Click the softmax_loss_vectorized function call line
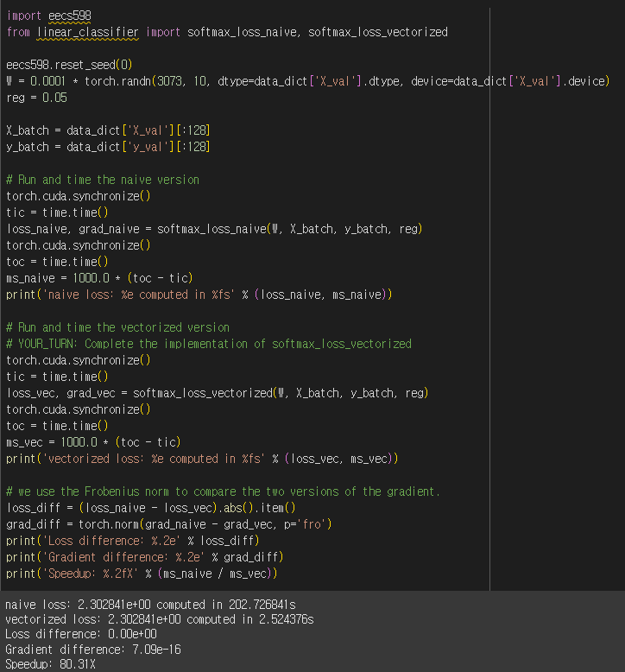The width and height of the screenshot is (625, 672). click(218, 393)
